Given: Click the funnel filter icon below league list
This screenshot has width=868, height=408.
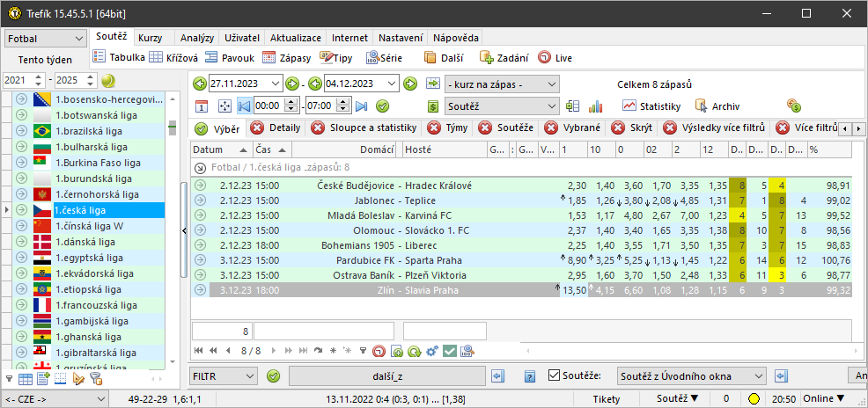Looking at the screenshot, I should [96, 379].
